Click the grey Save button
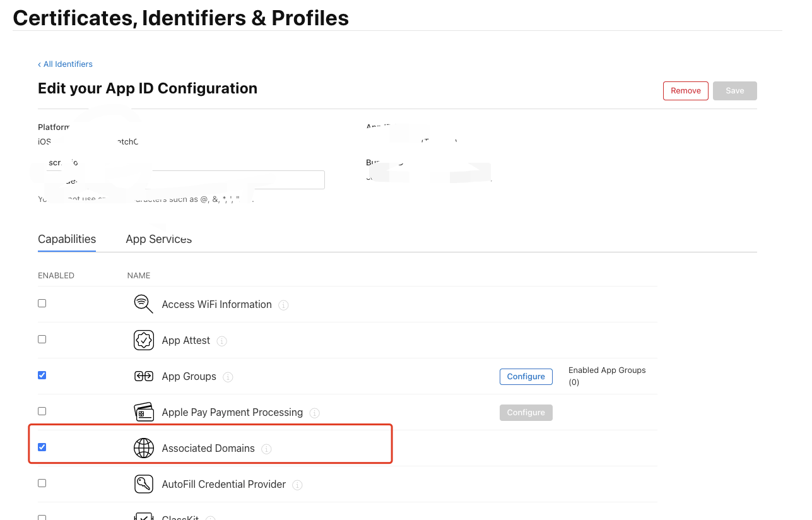The width and height of the screenshot is (812, 520). pos(735,91)
